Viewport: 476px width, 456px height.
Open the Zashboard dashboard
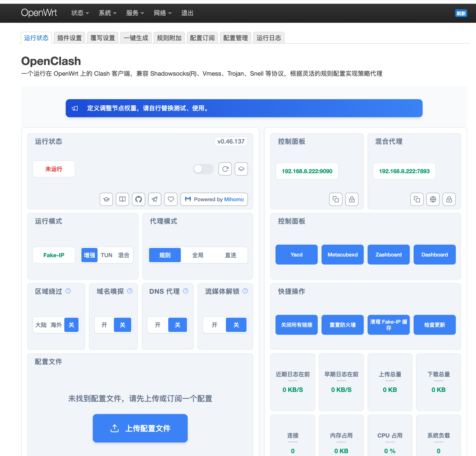388,255
